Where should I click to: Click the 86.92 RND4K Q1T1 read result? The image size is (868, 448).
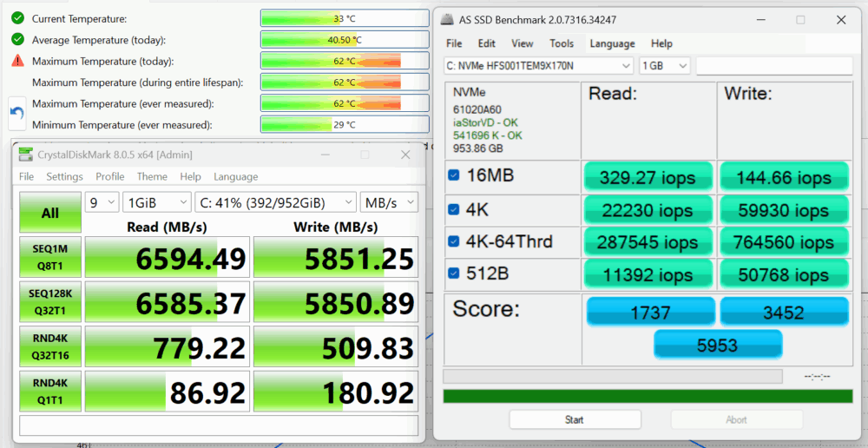click(167, 392)
